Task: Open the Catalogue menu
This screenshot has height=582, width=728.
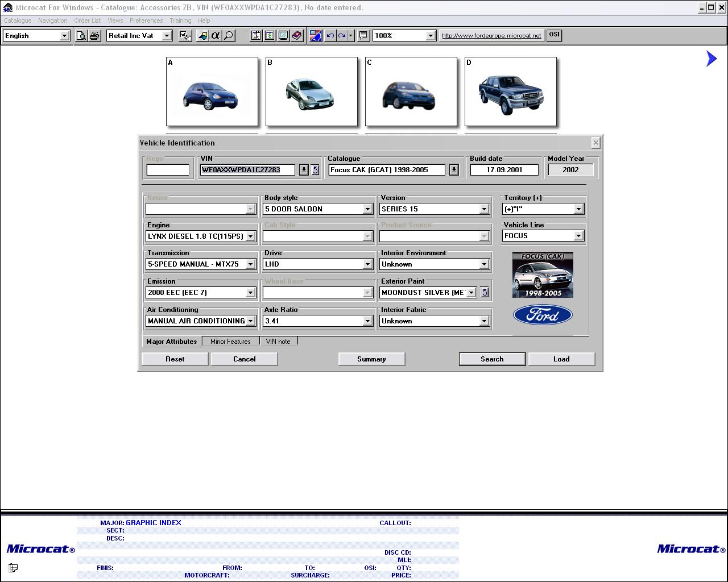Action: (18, 20)
